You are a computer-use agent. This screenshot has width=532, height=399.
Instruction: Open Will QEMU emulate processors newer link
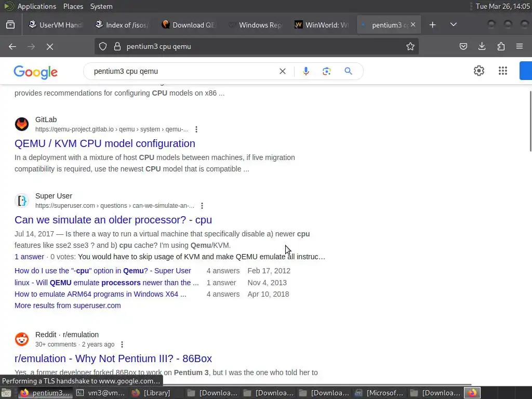tap(107, 283)
